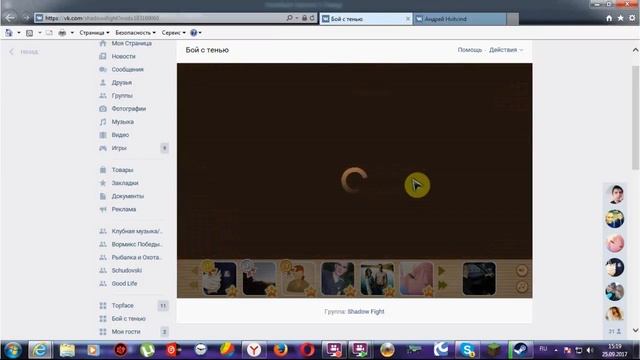640x360 pixels.
Task: Open the Shadow Fight group link
Action: point(366,311)
